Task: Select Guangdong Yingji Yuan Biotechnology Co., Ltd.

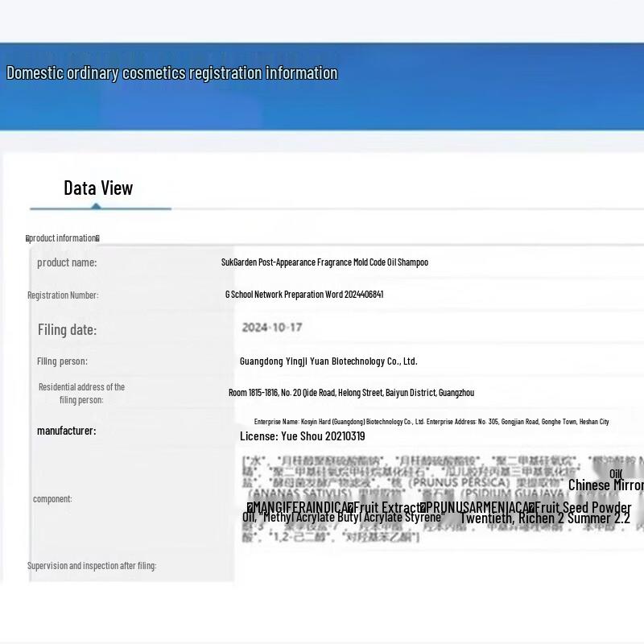Action: point(328,361)
